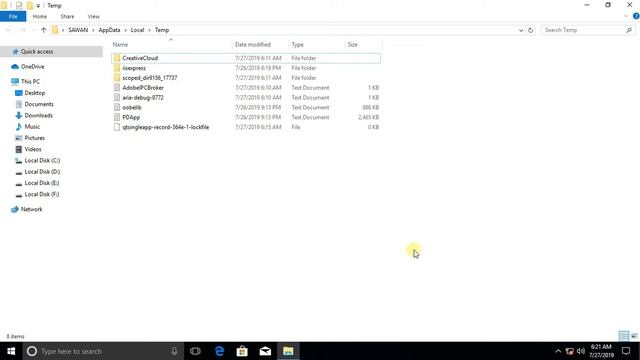Select the oobelib text document

[x=246, y=107]
